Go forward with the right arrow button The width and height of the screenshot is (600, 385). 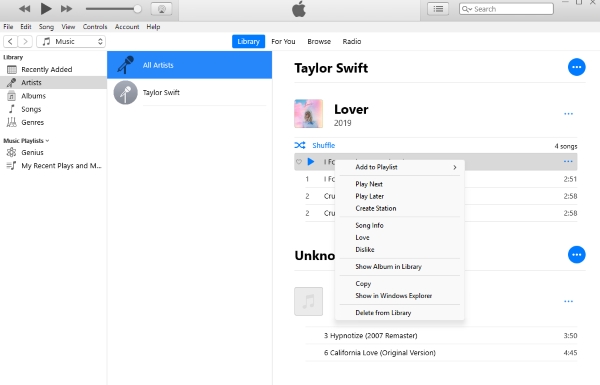click(x=25, y=41)
